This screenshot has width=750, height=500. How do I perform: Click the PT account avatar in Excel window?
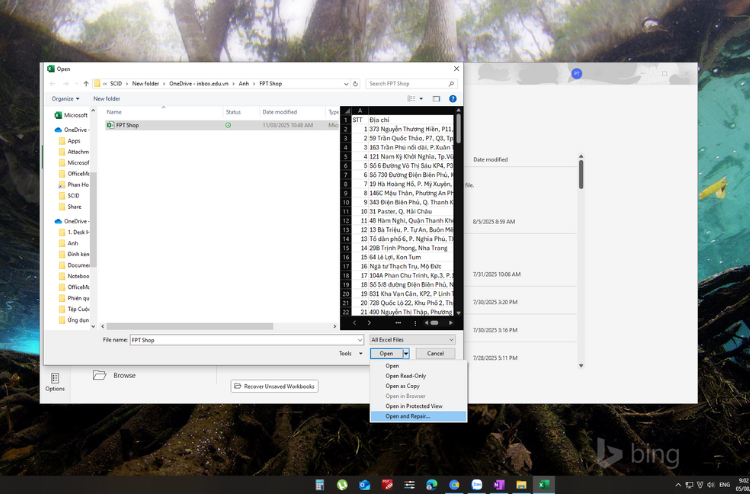click(576, 74)
